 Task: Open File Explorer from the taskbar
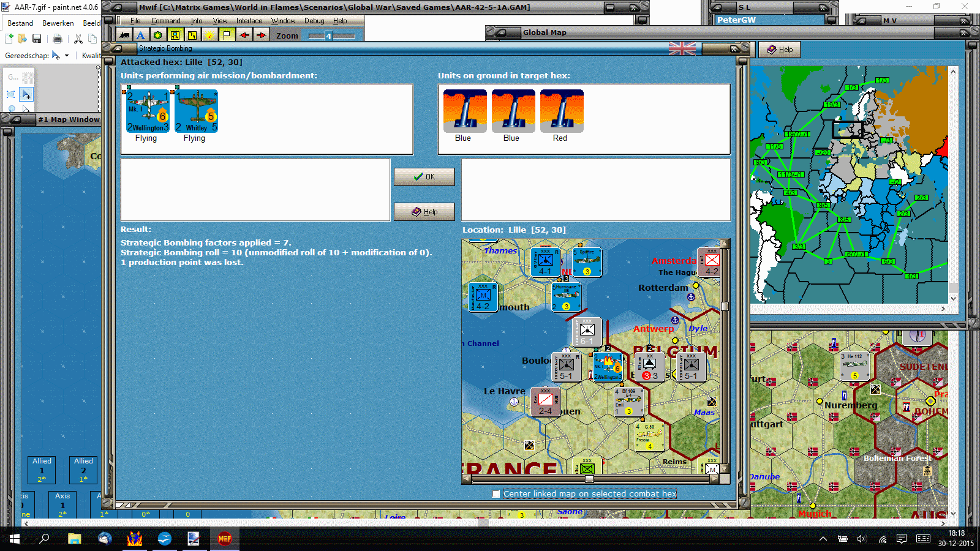[x=75, y=539]
